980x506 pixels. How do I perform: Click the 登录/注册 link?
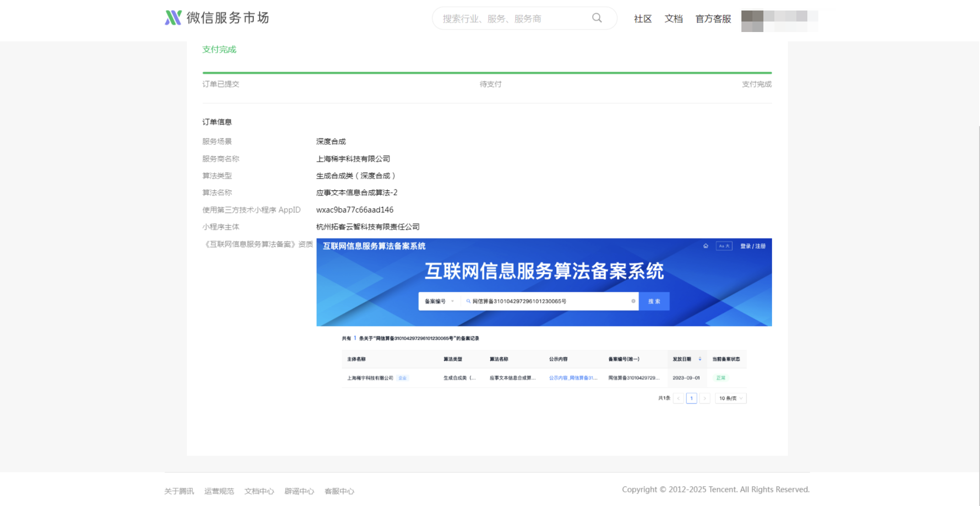click(752, 246)
